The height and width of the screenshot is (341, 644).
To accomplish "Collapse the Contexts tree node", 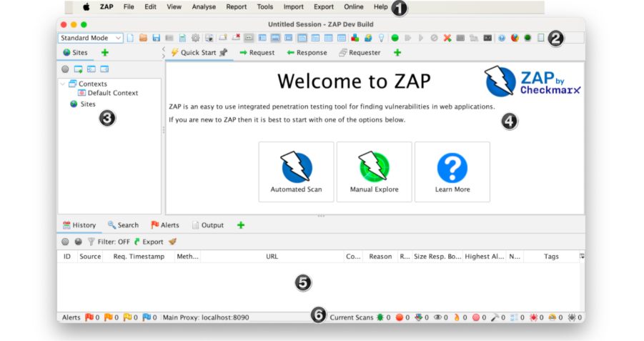I will pos(63,84).
